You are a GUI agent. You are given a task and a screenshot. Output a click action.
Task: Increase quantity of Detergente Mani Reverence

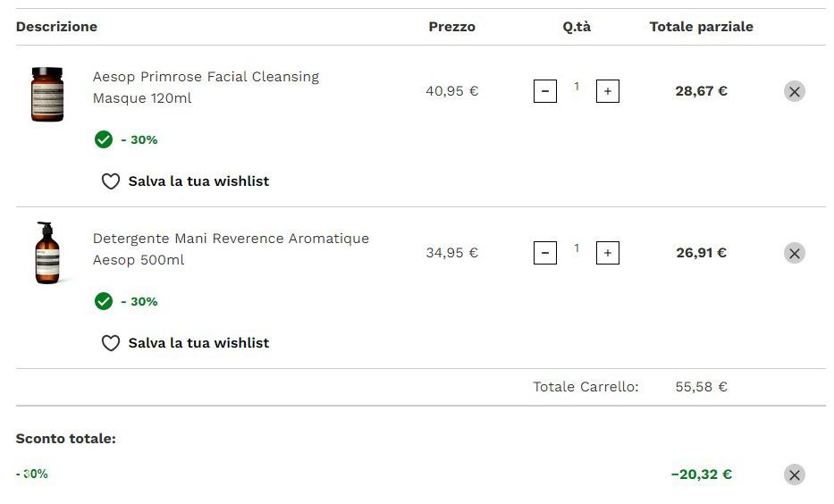pos(608,253)
